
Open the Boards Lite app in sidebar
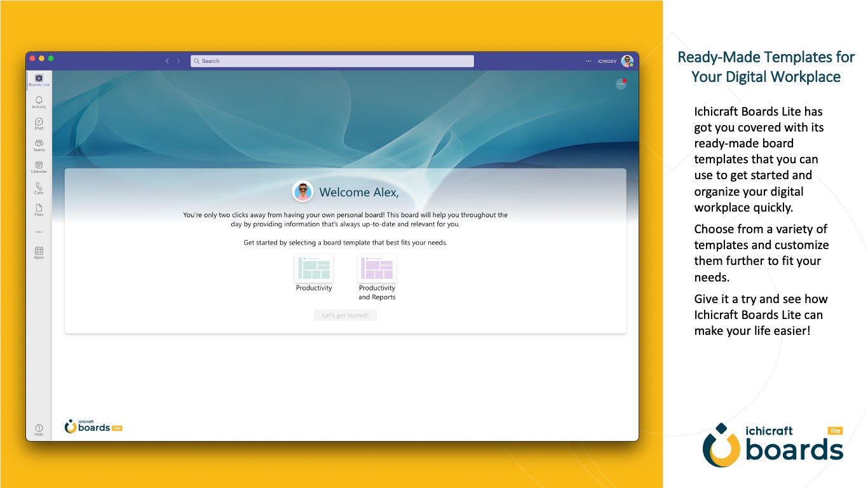(x=39, y=80)
